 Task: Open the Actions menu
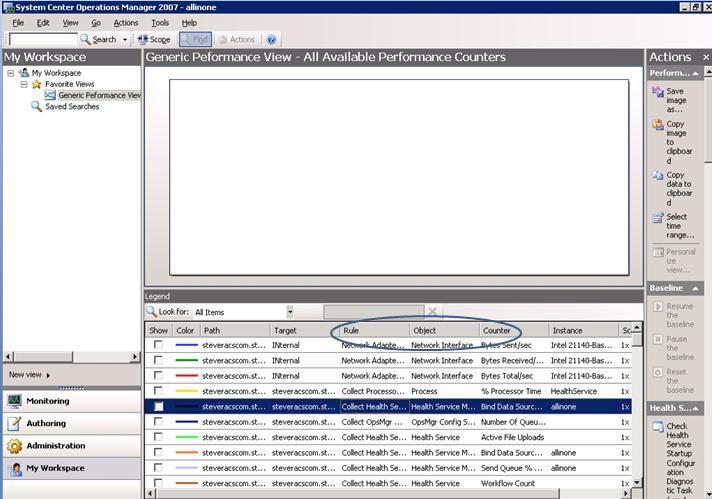(x=126, y=23)
